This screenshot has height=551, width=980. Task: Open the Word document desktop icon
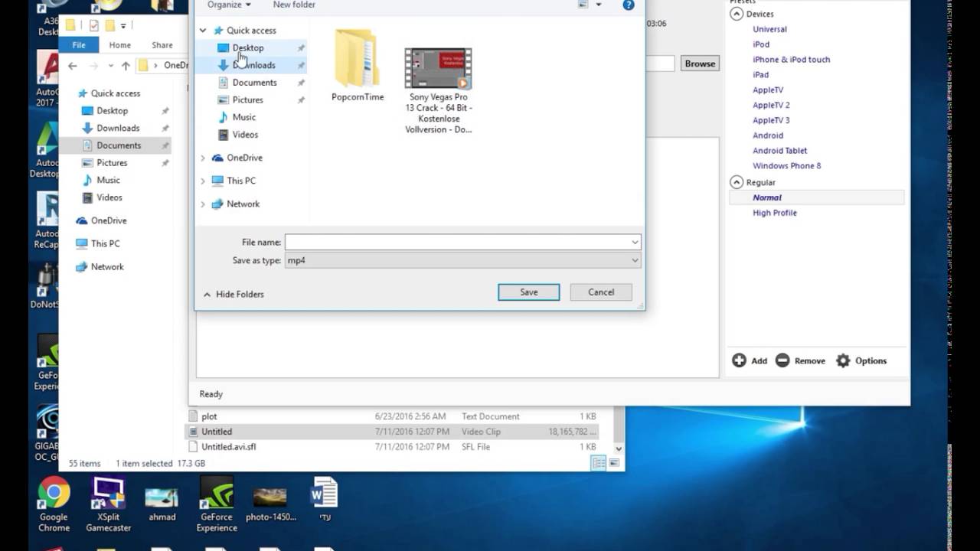point(325,500)
